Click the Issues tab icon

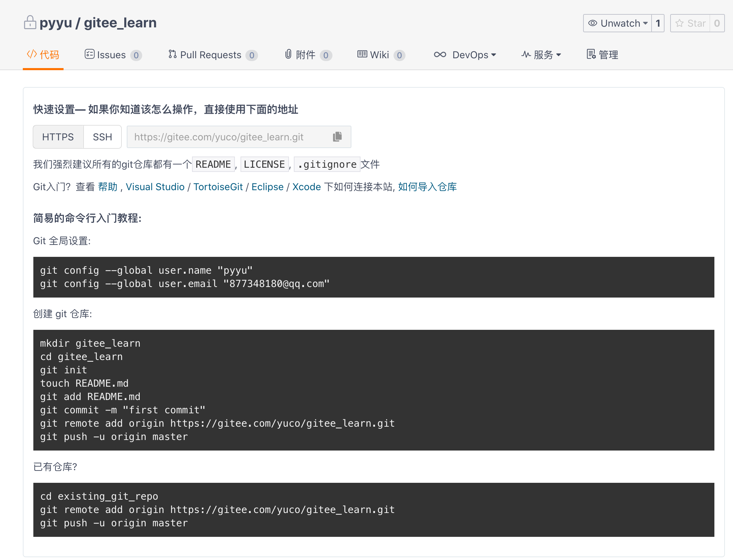point(90,54)
